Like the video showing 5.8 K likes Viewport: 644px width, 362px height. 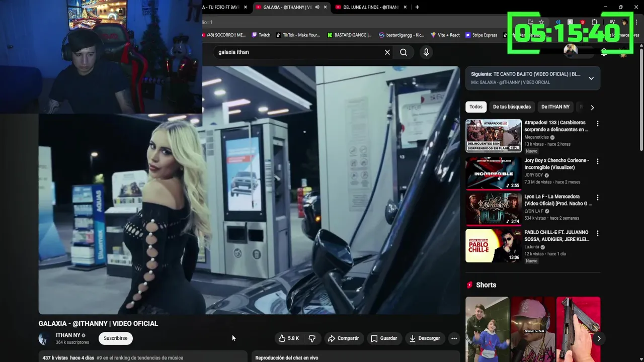pyautogui.click(x=289, y=338)
